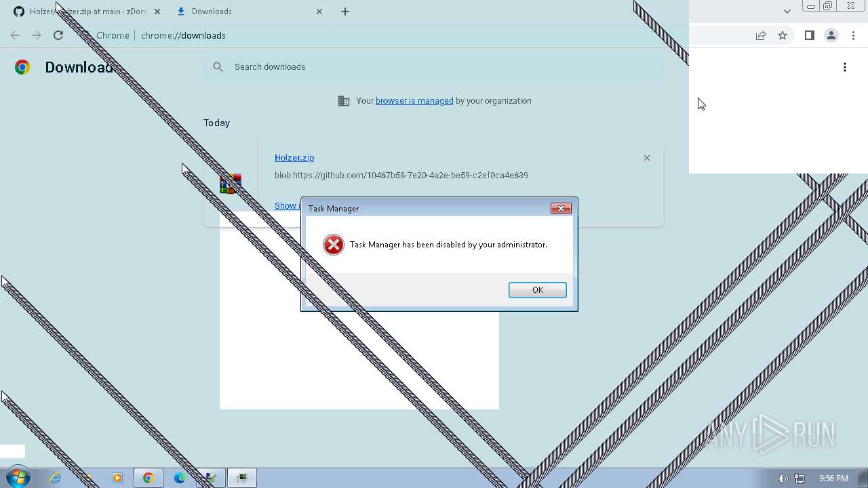Click the search magnifier icon
Viewport: 868px width, 488px height.
click(x=218, y=66)
